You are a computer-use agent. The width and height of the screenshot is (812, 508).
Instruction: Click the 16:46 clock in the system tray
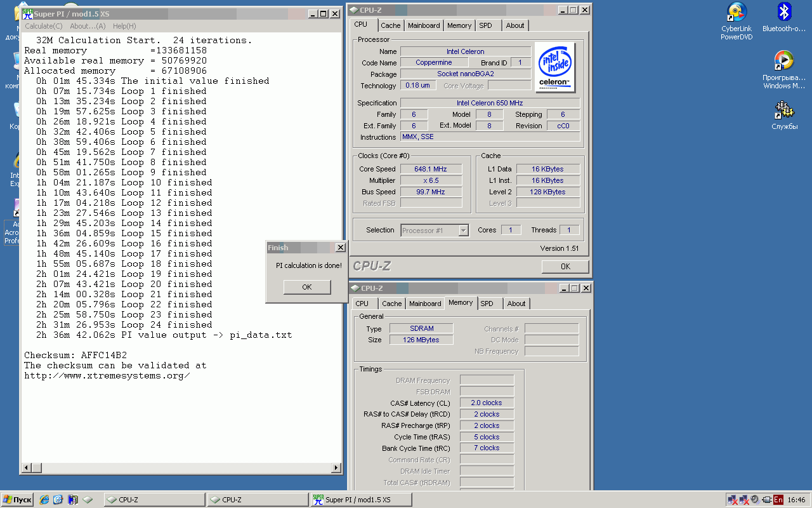[796, 500]
